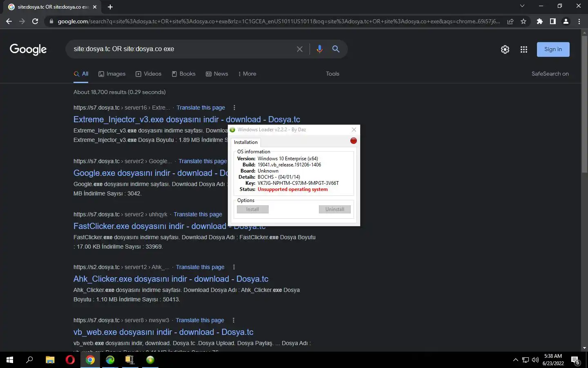Click Install button in Windows Loader
Screen dimensions: 588x368
[x=253, y=209]
